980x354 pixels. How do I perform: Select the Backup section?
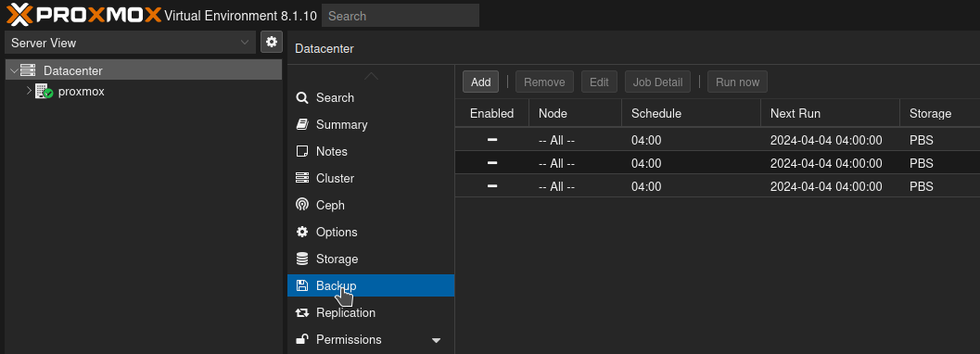click(371, 285)
